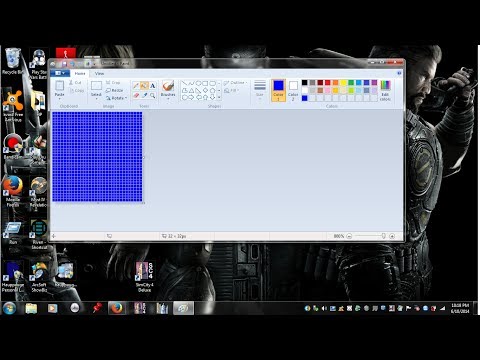The width and height of the screenshot is (480, 360).
Task: Open the shape Outline dropdown
Action: [236, 82]
